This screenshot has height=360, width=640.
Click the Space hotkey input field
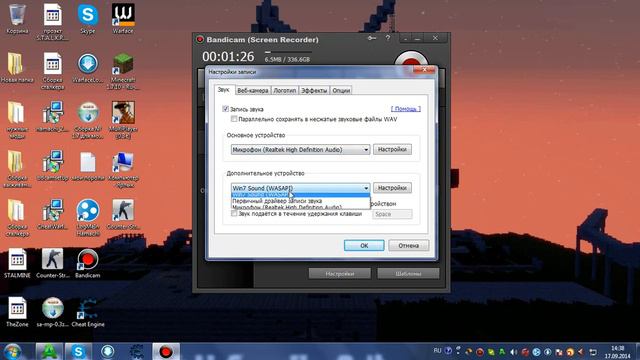point(392,214)
